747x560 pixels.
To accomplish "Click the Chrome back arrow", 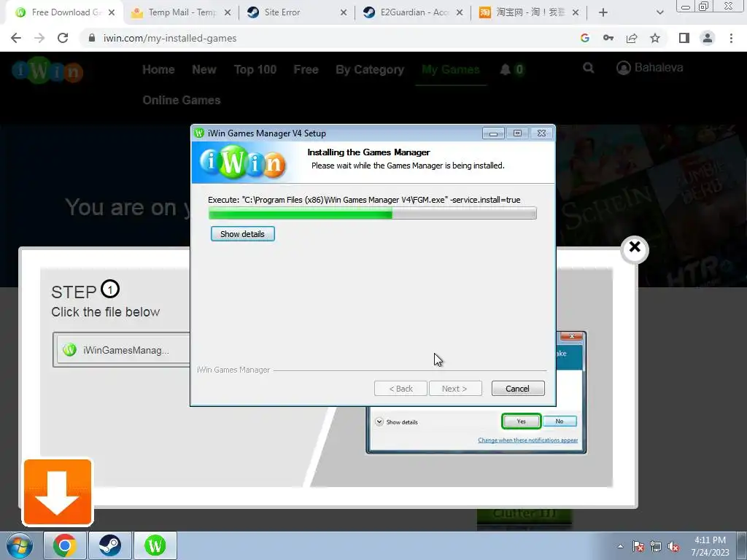I will click(16, 38).
